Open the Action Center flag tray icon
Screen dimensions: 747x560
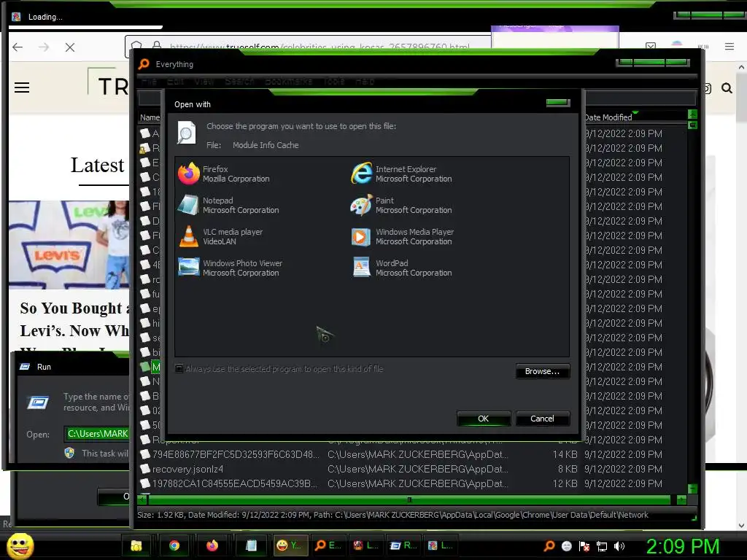[584, 546]
